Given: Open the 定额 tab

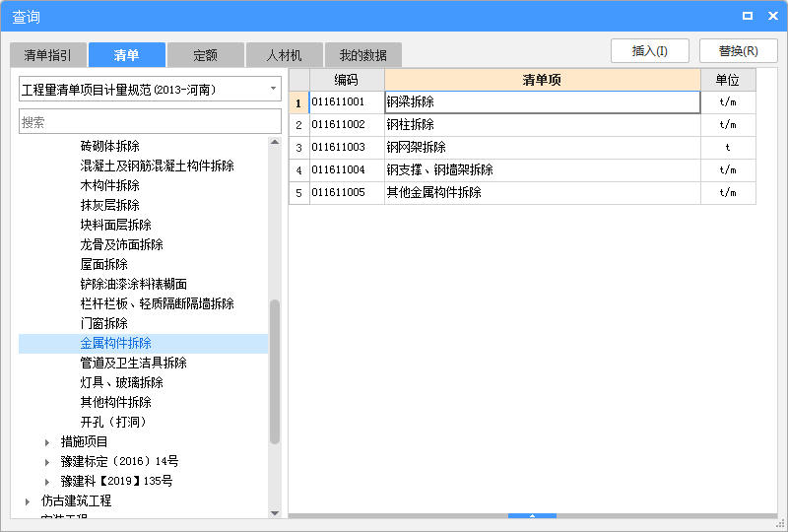Looking at the screenshot, I should tap(206, 55).
